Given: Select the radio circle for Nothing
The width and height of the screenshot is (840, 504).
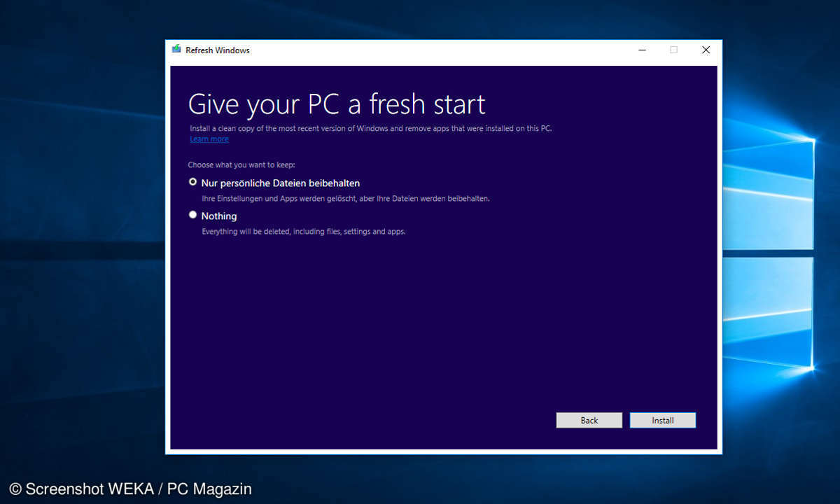Looking at the screenshot, I should pos(193,215).
